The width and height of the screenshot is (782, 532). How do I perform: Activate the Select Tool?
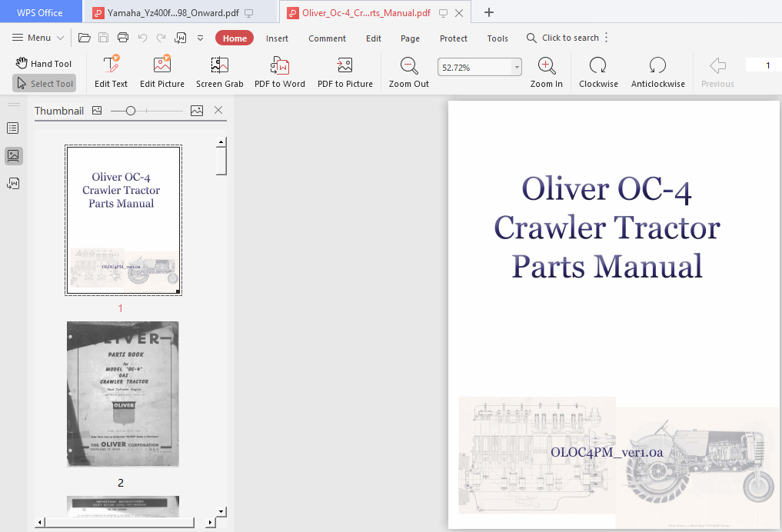44,84
